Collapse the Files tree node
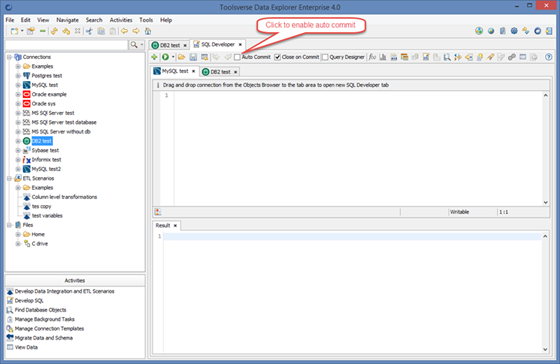Image resolution: width=560 pixels, height=364 pixels. coord(9,225)
